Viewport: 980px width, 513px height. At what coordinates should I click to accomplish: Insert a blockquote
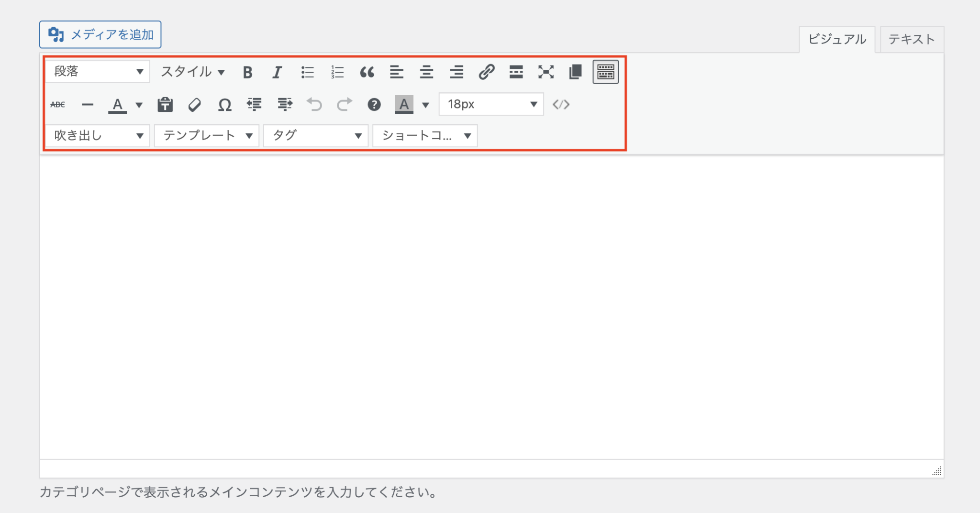[367, 72]
